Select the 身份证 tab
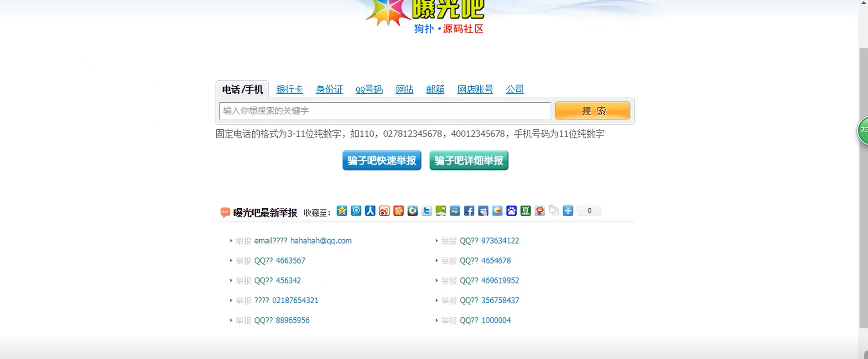The width and height of the screenshot is (868, 359). 329,90
